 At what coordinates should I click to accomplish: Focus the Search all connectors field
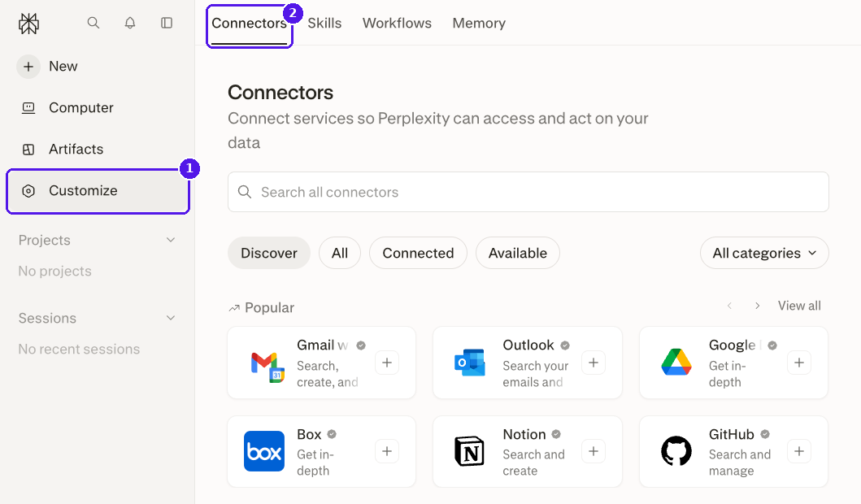pyautogui.click(x=528, y=192)
